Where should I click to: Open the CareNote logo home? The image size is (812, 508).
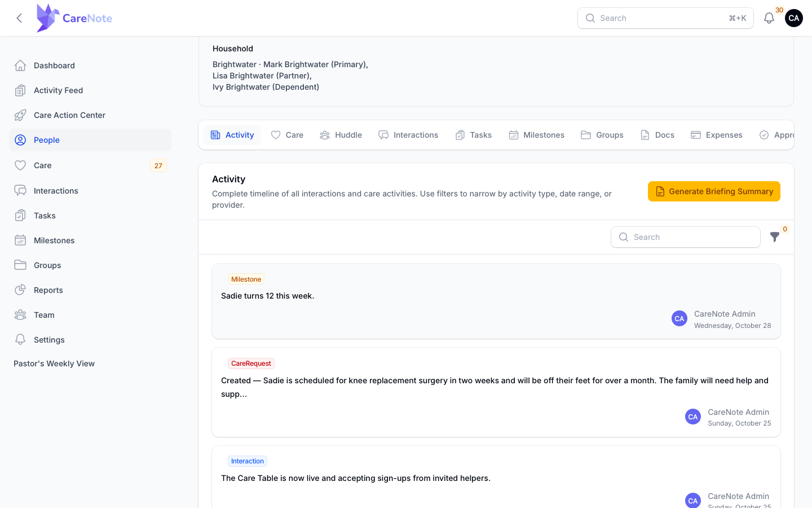pos(74,18)
